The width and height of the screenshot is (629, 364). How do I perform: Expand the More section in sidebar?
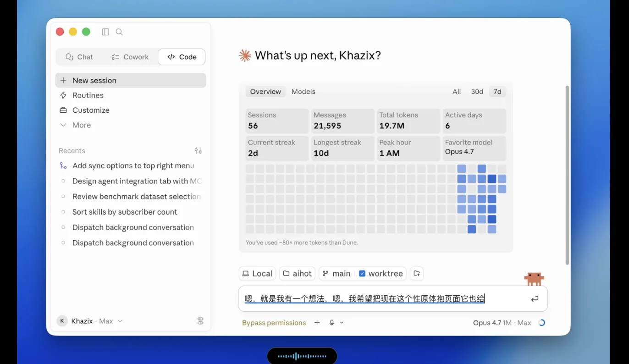tap(82, 125)
